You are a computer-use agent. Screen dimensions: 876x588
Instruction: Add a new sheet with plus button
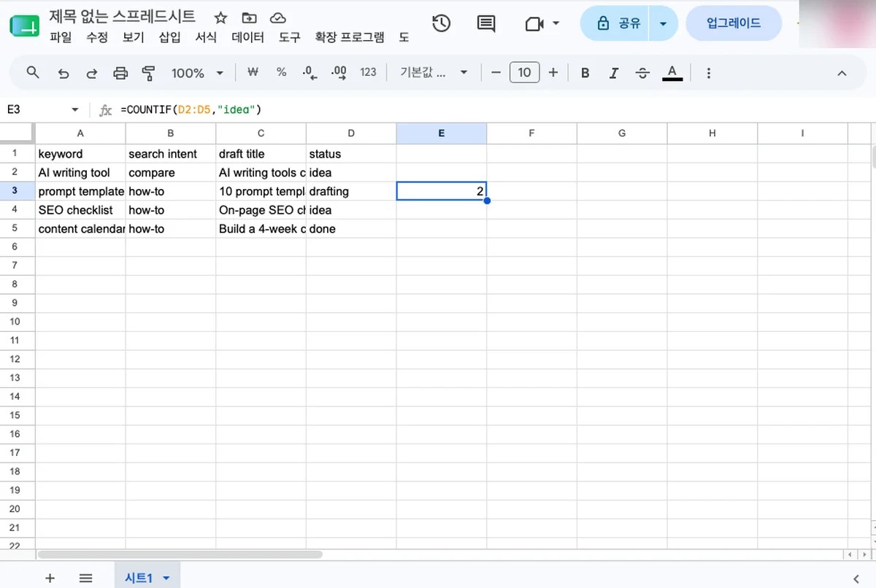50,579
